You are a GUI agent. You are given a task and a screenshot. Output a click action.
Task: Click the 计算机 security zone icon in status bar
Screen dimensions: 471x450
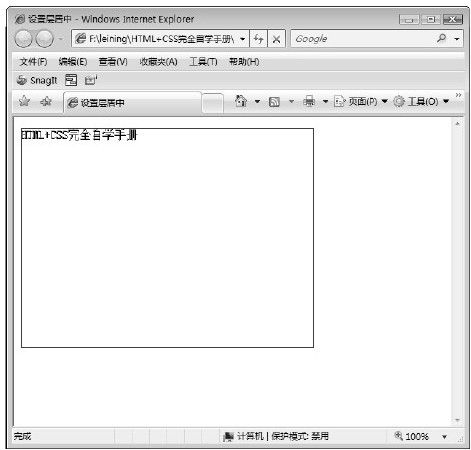point(229,436)
